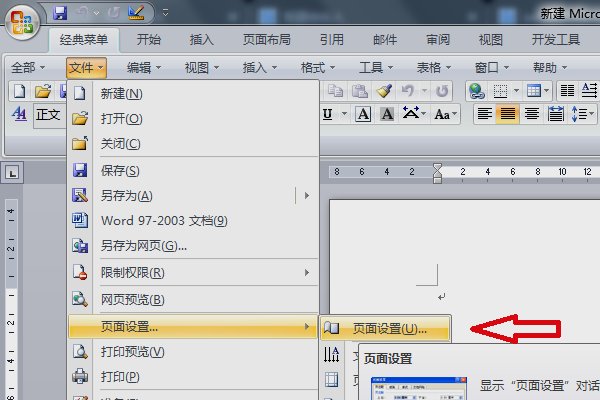Image resolution: width=600 pixels, height=400 pixels.
Task: Open the classic 视图 dropdown menu
Action: click(x=202, y=68)
